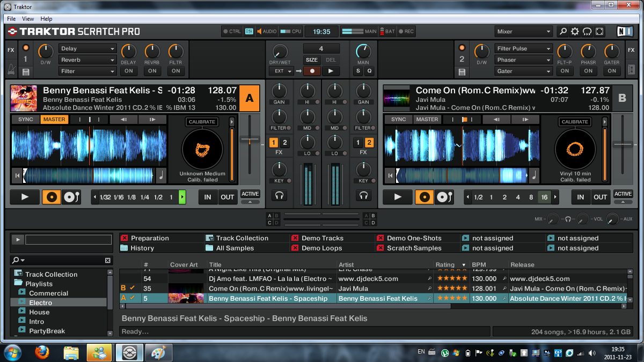
Task: Open the Reverb effect dropdown
Action: coord(88,60)
